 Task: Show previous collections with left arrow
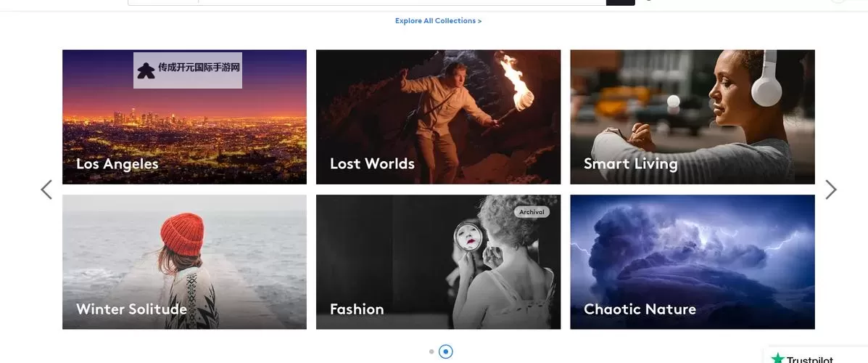coord(46,189)
